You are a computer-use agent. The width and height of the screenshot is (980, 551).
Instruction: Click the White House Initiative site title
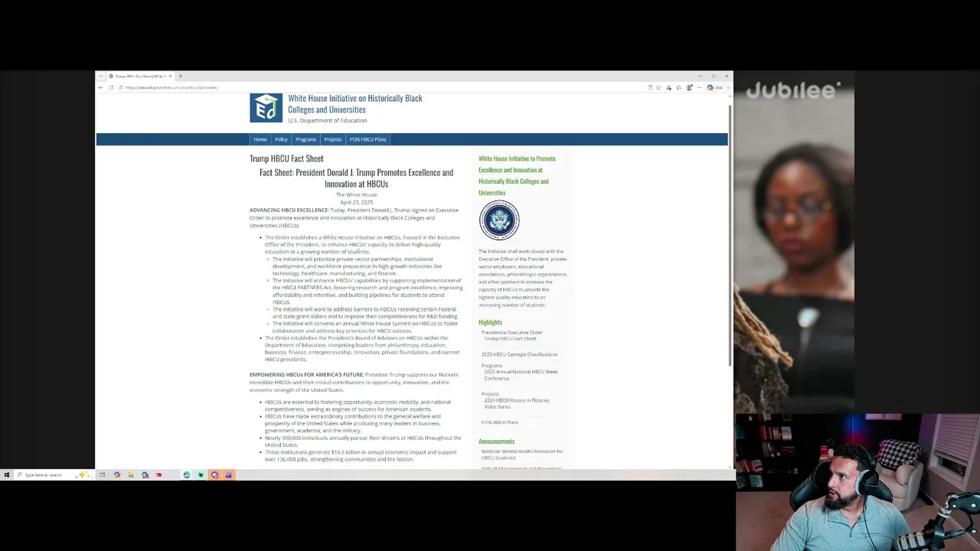coord(355,103)
